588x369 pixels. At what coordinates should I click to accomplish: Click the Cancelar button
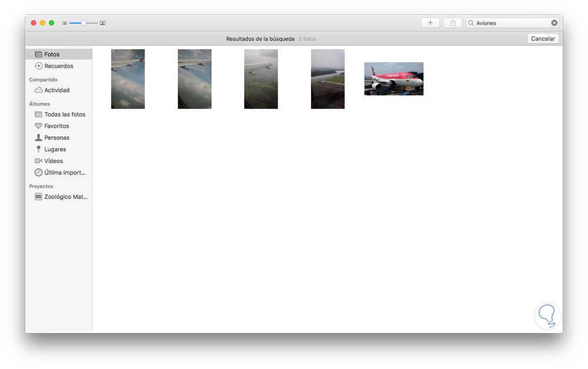coord(543,39)
